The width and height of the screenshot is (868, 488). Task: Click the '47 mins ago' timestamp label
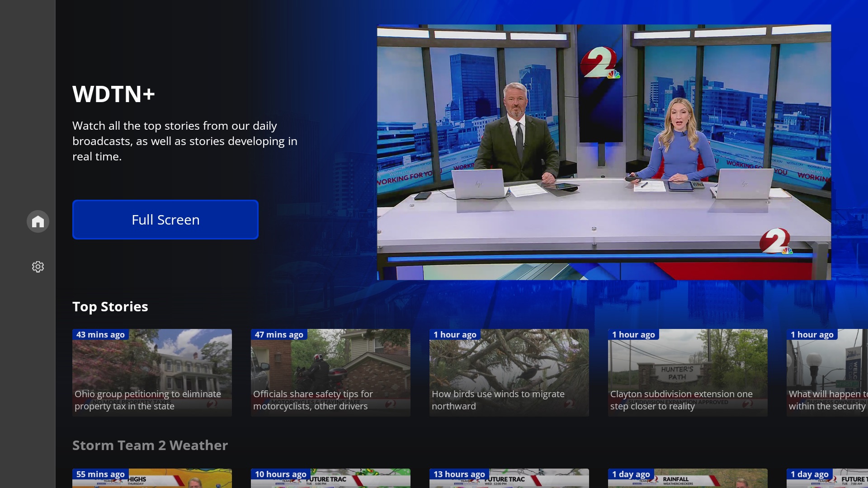pos(279,334)
